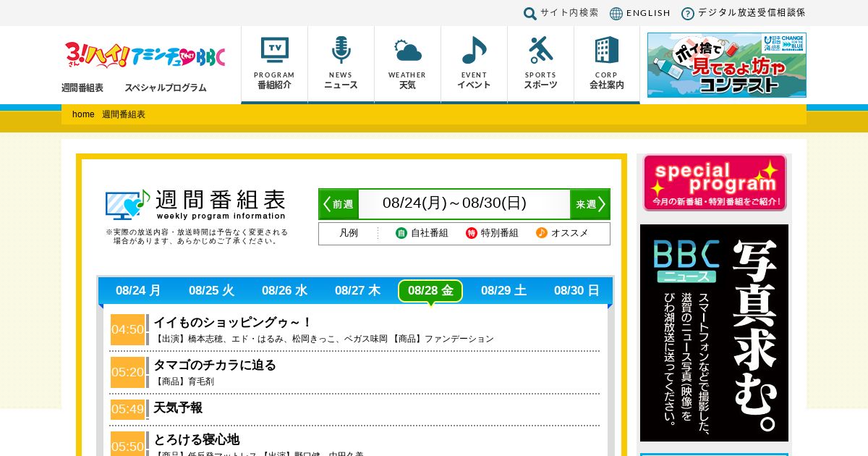Click the スペシャルプログラム link
This screenshot has width=868, height=456.
tap(166, 88)
